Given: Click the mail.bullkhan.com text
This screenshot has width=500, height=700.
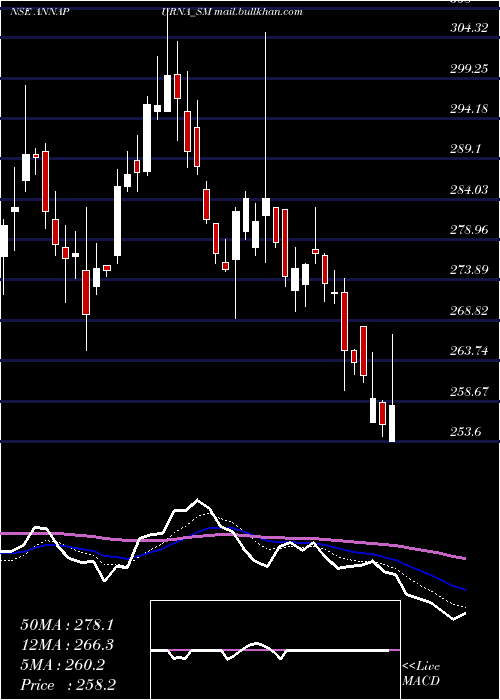Looking at the screenshot, I should tap(258, 12).
